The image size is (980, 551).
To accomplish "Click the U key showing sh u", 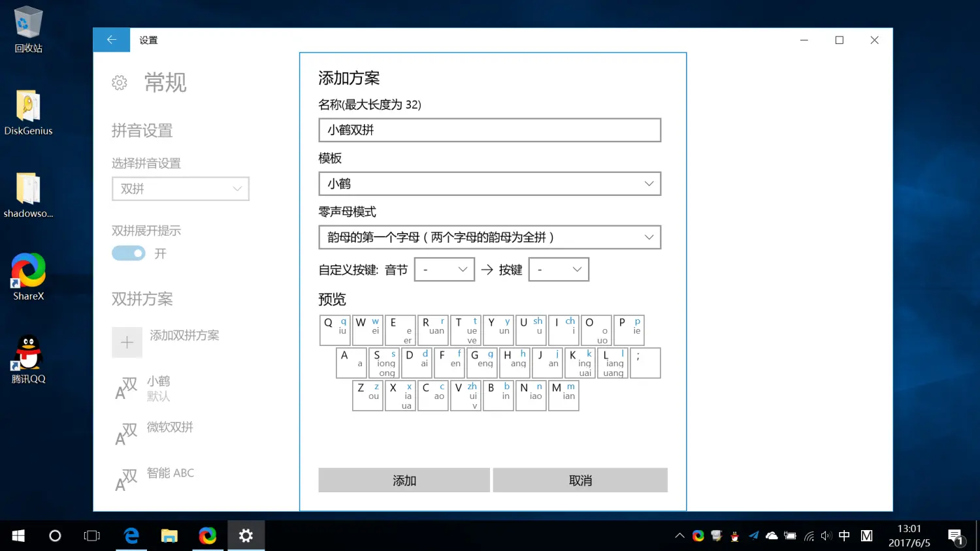I will tap(531, 330).
